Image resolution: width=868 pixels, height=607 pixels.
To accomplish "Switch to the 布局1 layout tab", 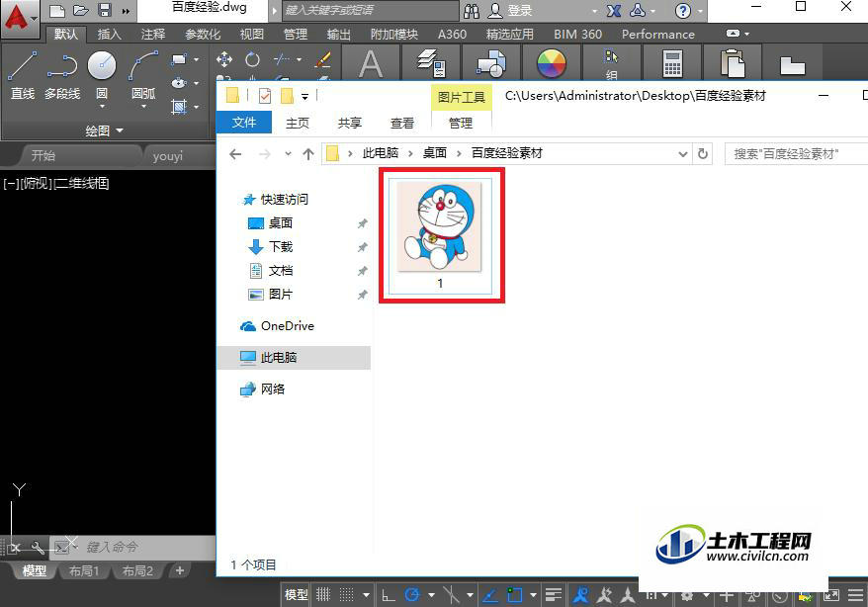I will tap(84, 570).
